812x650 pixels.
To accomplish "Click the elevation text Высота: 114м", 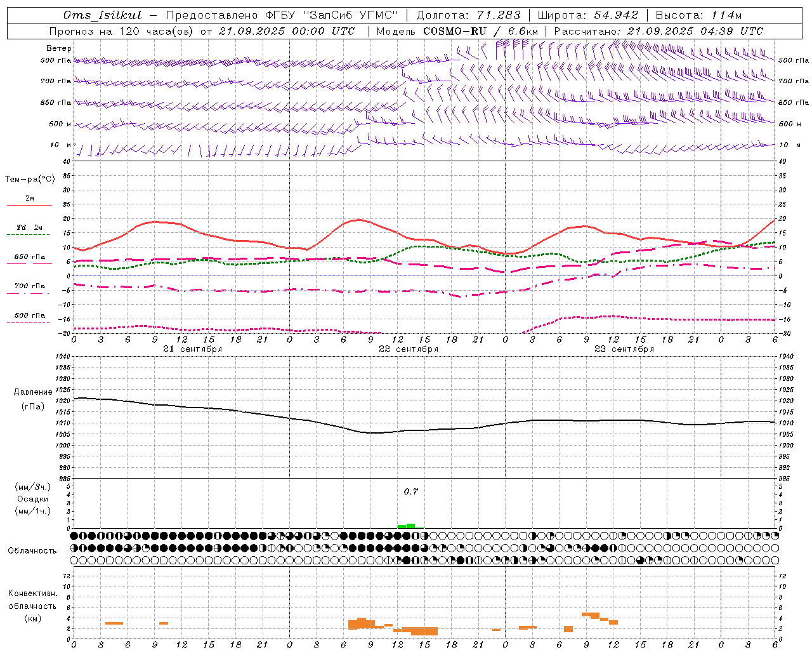I will (x=698, y=15).
